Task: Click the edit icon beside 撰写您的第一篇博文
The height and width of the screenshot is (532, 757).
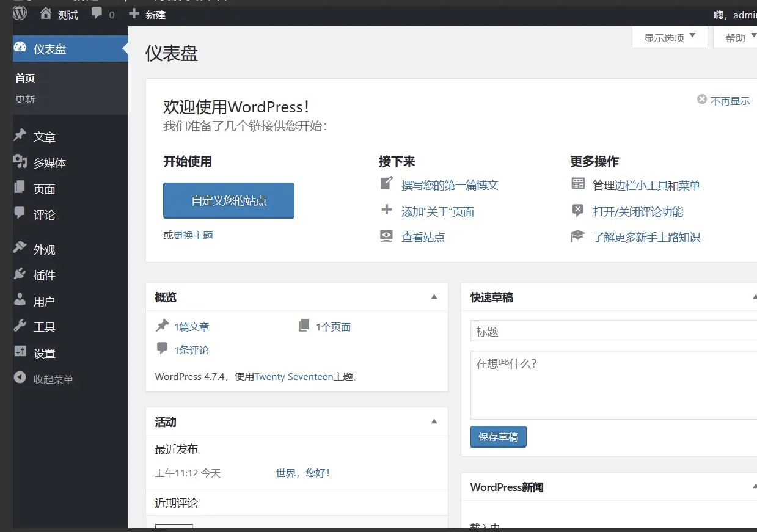Action: (x=386, y=183)
